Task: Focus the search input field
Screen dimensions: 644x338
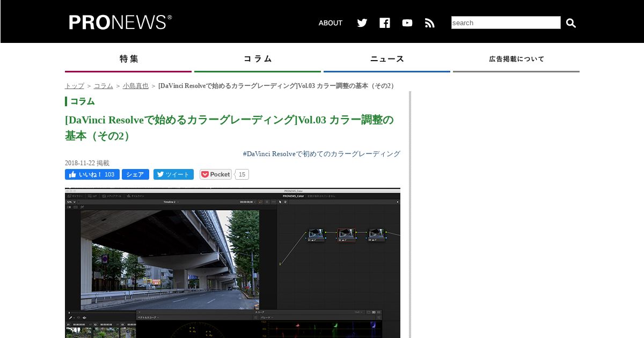Action: (x=506, y=23)
